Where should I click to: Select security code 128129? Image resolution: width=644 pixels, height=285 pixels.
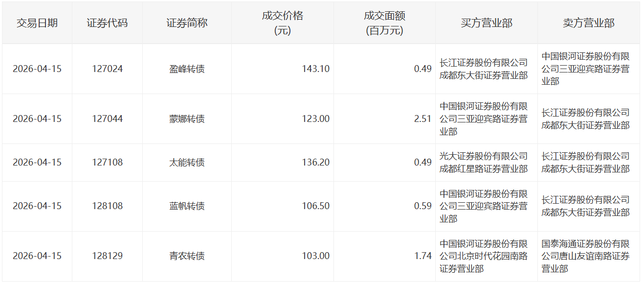(x=107, y=256)
